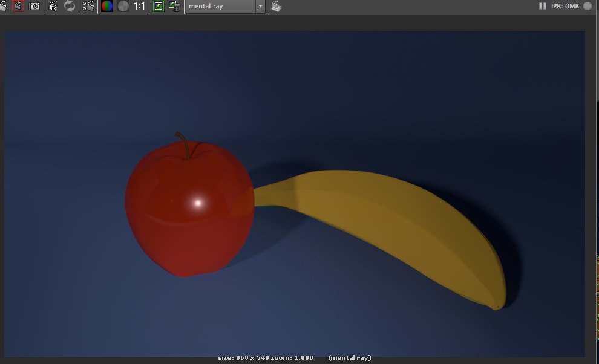The width and height of the screenshot is (599, 364).
Task: Start an IPR render
Action: pyautogui.click(x=53, y=6)
